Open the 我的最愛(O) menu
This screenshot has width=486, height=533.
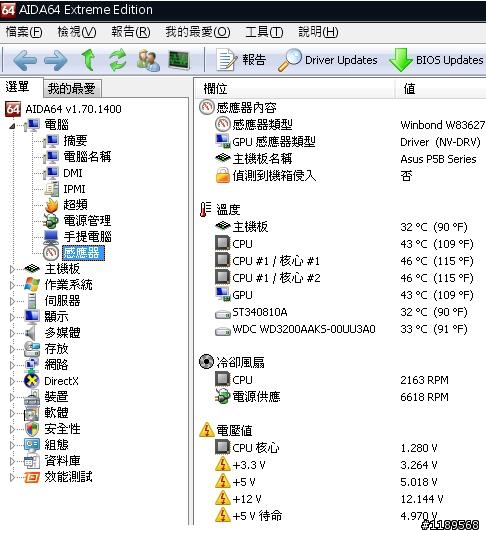(198, 32)
